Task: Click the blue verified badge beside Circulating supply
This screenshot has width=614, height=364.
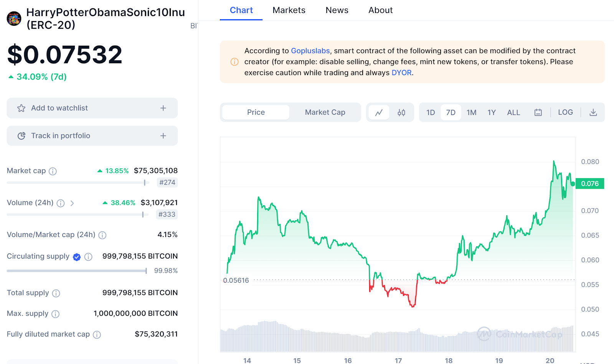Action: click(x=77, y=257)
